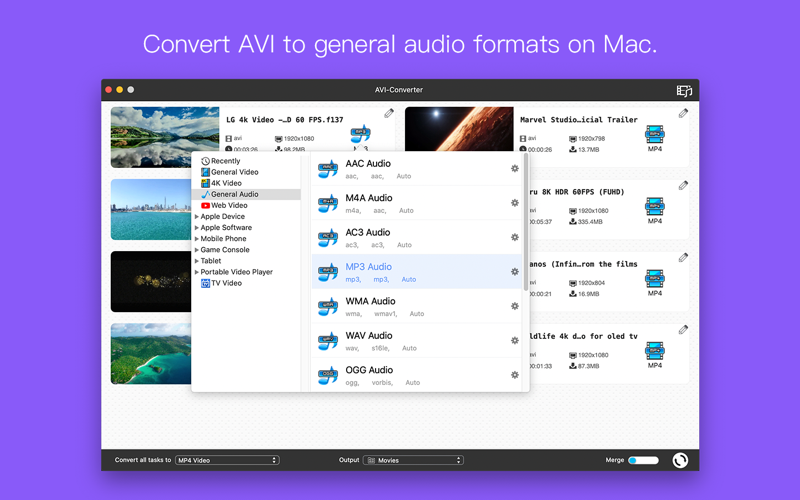Click MP4 format icon of Marvel Studio Trailer

pos(655,134)
